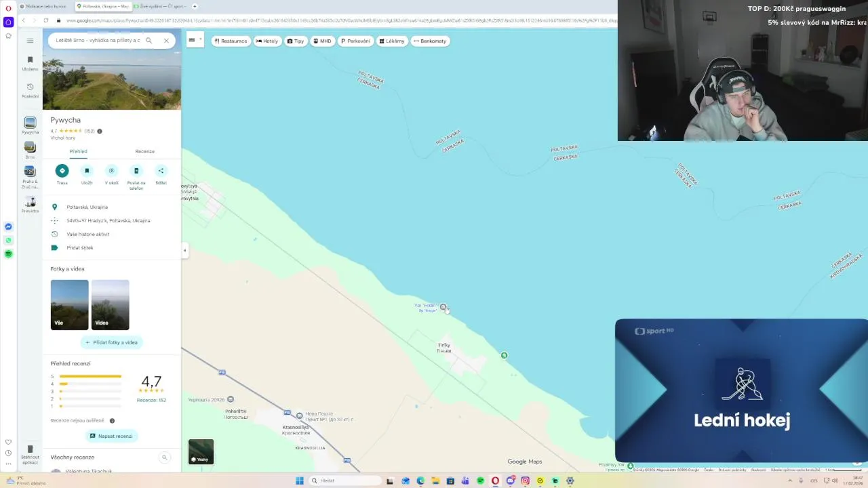Select the Brno recent item in sidebar
Screen dimensions: 868x488
point(30,150)
